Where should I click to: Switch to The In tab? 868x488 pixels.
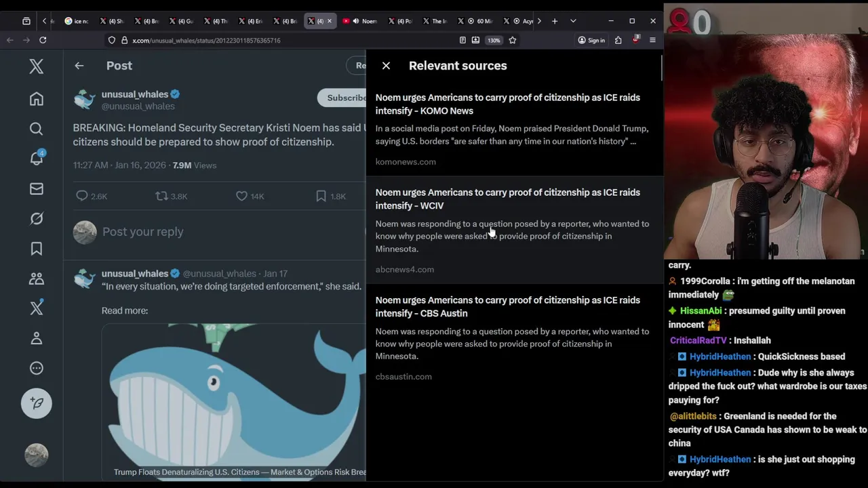435,21
